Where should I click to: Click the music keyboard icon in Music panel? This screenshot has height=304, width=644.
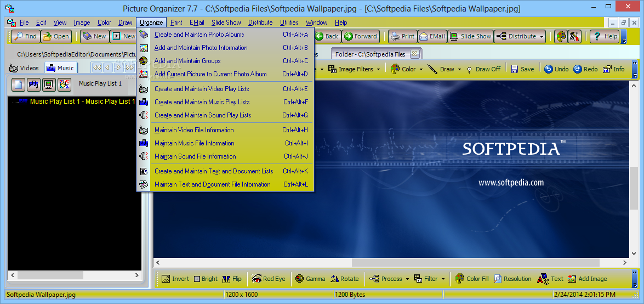click(x=33, y=85)
